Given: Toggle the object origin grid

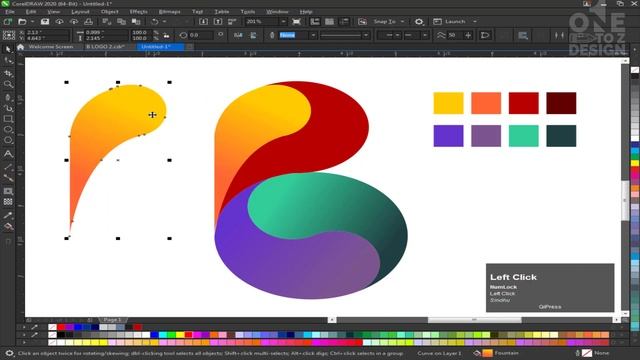Looking at the screenshot, I should (9, 35).
